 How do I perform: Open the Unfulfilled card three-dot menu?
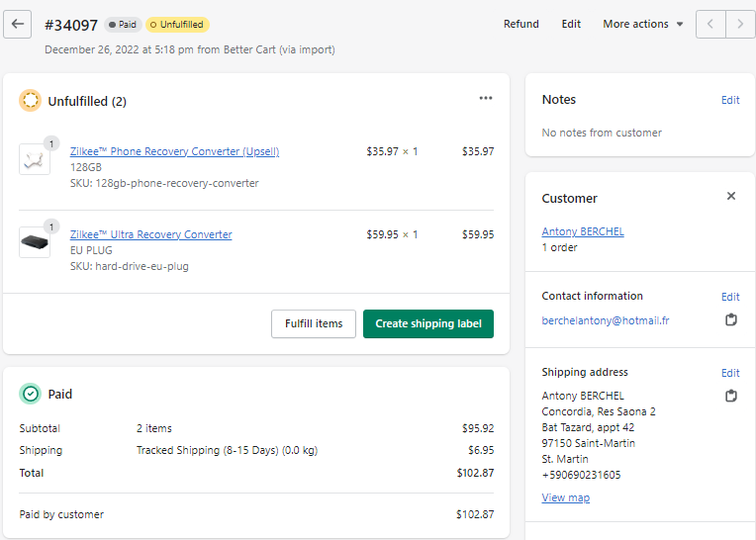[486, 98]
